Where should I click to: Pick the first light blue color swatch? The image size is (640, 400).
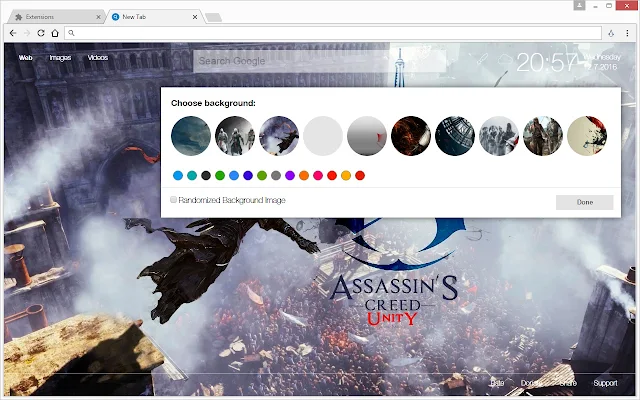(x=178, y=176)
